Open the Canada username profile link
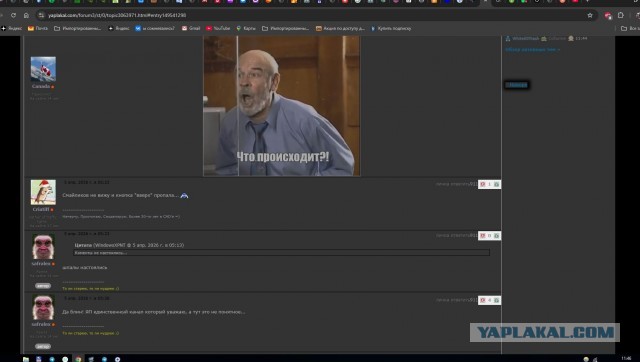Image resolution: width=640 pixels, height=362 pixels. pyautogui.click(x=41, y=86)
